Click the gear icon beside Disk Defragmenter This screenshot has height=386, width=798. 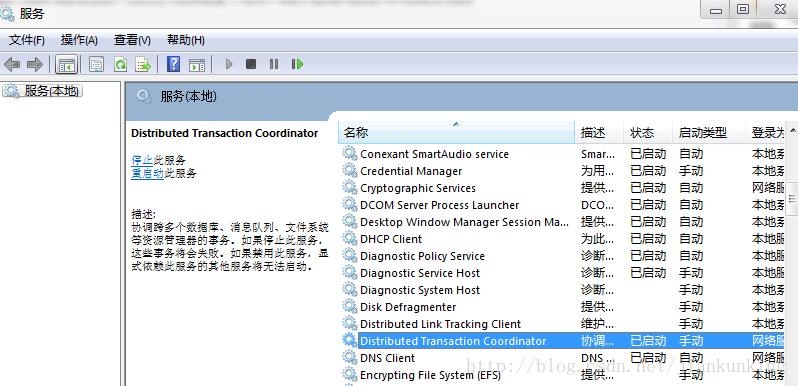pyautogui.click(x=350, y=306)
